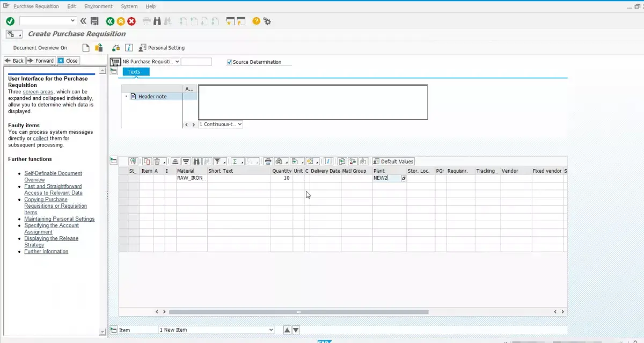Click the green Enter checkmark icon
This screenshot has height=343, width=644.
click(x=10, y=21)
